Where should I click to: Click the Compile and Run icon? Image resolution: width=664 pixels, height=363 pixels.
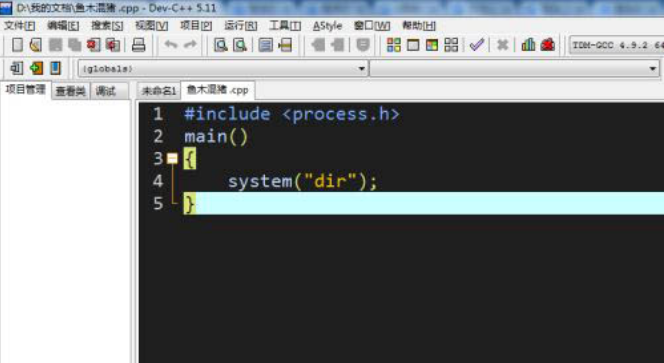click(x=432, y=45)
